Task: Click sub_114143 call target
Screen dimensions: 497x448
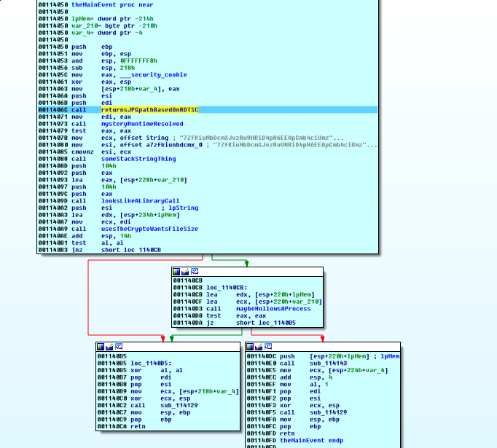Action: point(328,363)
